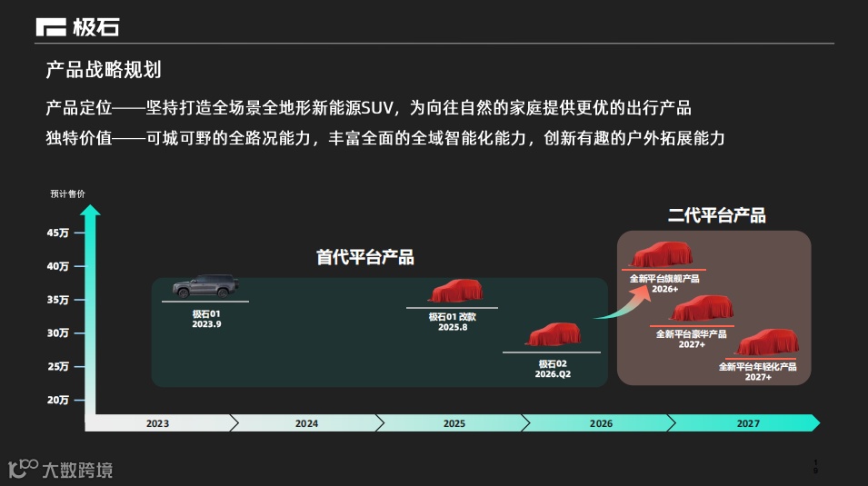Select the 产品战略规划 heading
The height and width of the screenshot is (486, 868).
[x=104, y=70]
